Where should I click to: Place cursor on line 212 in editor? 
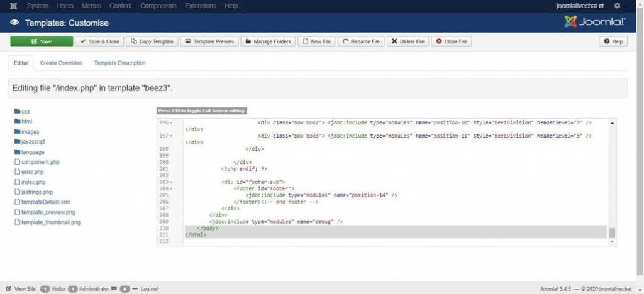pyautogui.click(x=396, y=241)
